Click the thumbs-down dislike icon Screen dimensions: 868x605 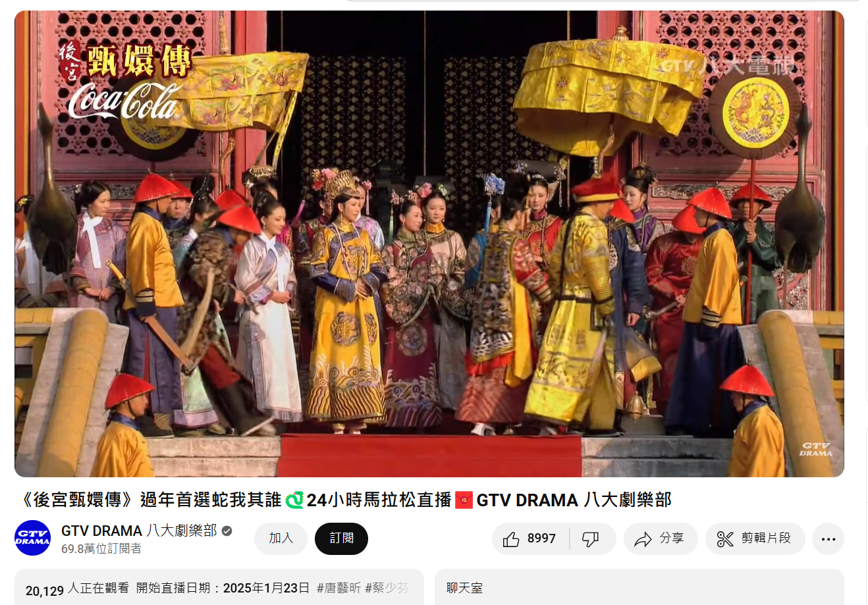pos(590,539)
